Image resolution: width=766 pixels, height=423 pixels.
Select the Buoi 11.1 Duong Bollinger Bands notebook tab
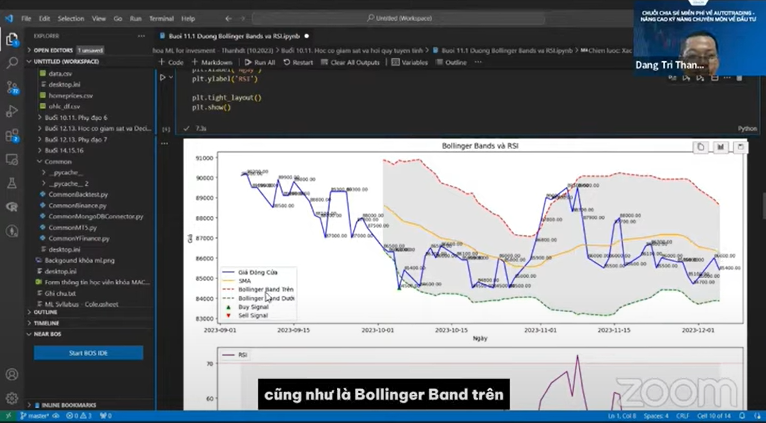click(234, 36)
